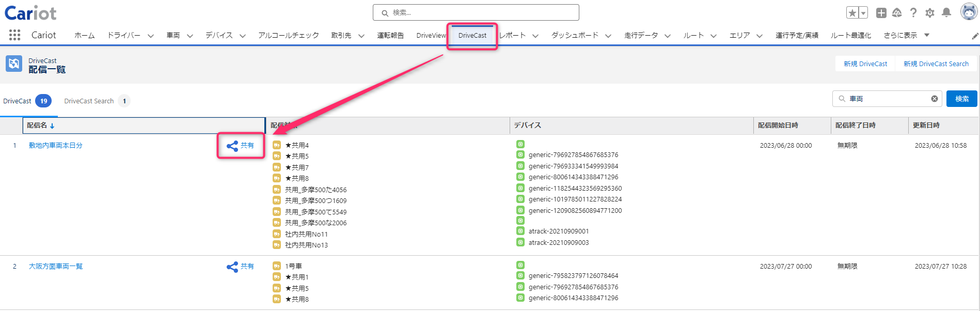Click the Cariot logo
The width and height of the screenshot is (980, 311).
point(30,13)
